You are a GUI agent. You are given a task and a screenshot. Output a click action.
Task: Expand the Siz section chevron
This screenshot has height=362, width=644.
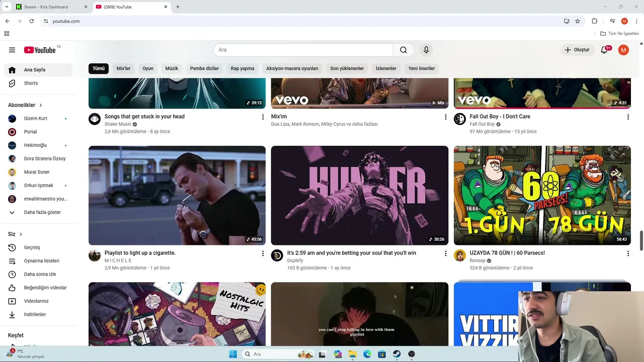[x=21, y=234]
